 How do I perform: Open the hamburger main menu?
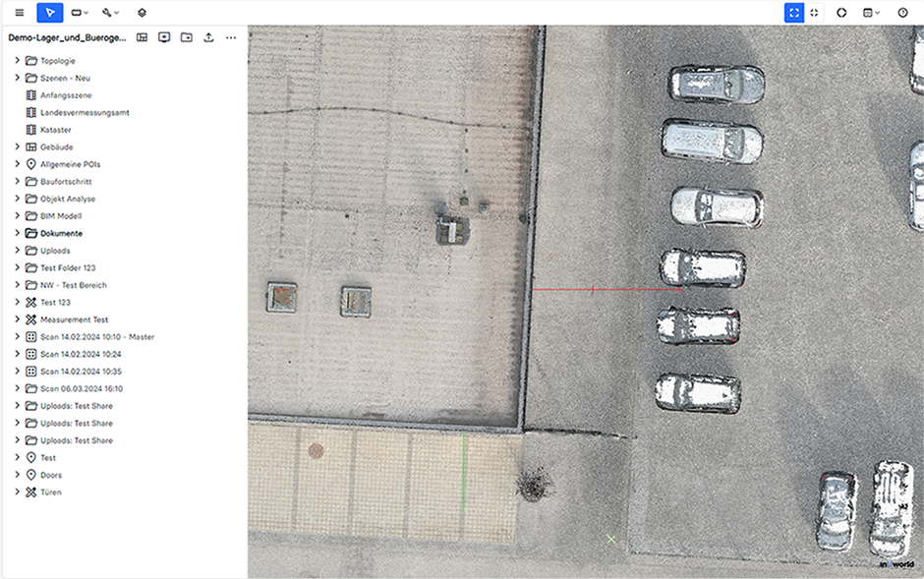(x=20, y=13)
